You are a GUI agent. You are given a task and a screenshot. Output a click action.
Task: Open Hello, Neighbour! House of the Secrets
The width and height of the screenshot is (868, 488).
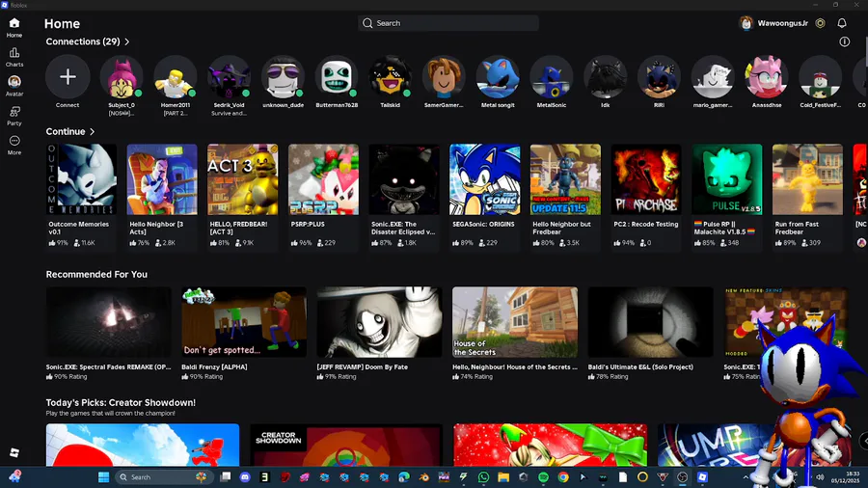pyautogui.click(x=515, y=333)
